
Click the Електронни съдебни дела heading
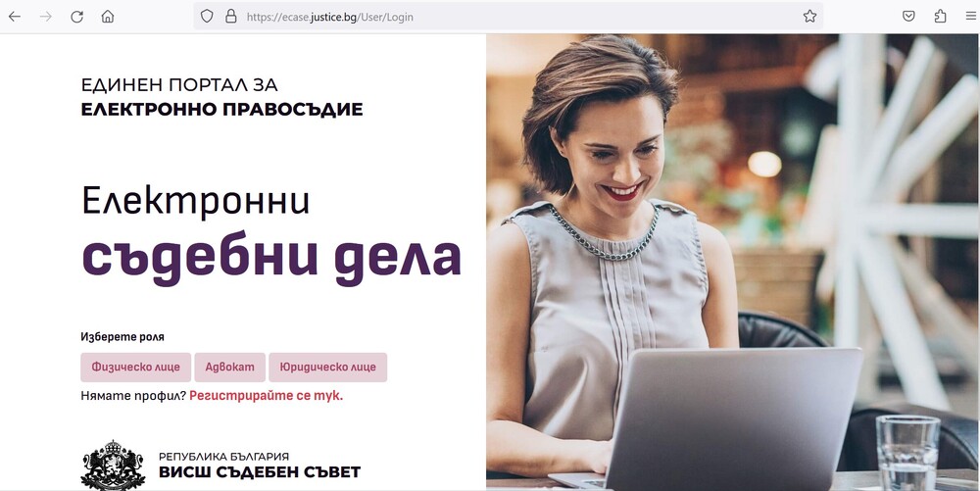click(271, 234)
